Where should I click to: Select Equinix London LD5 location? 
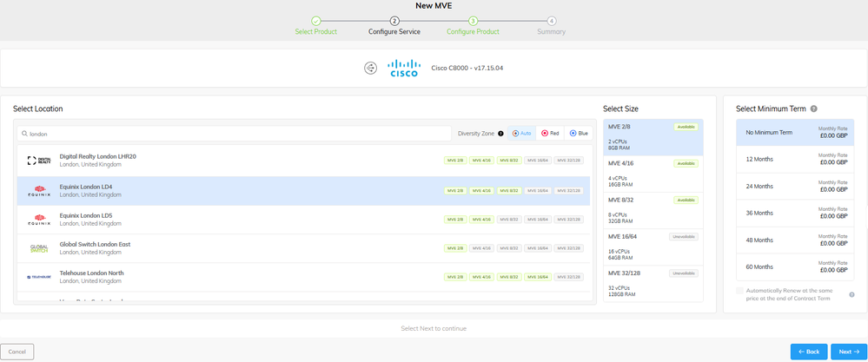pyautogui.click(x=303, y=220)
